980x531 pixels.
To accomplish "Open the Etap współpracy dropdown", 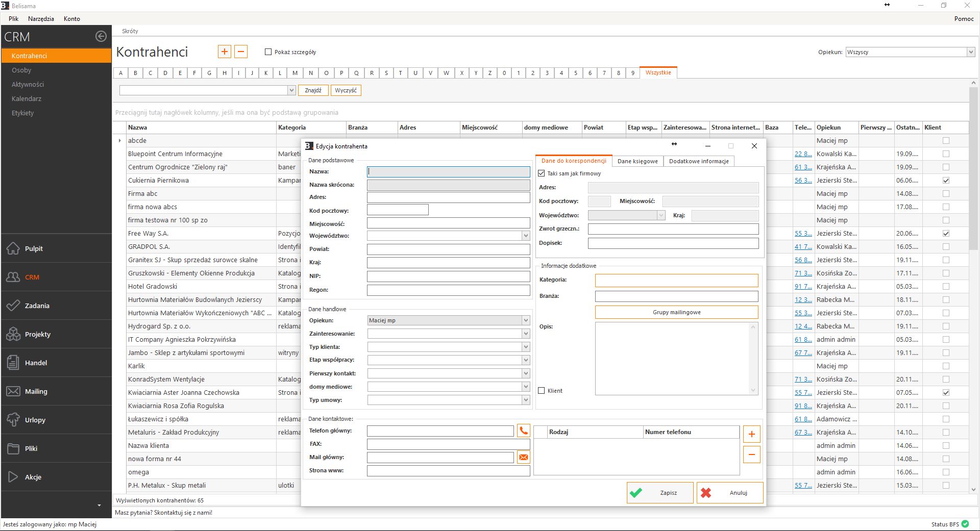I will tap(525, 360).
